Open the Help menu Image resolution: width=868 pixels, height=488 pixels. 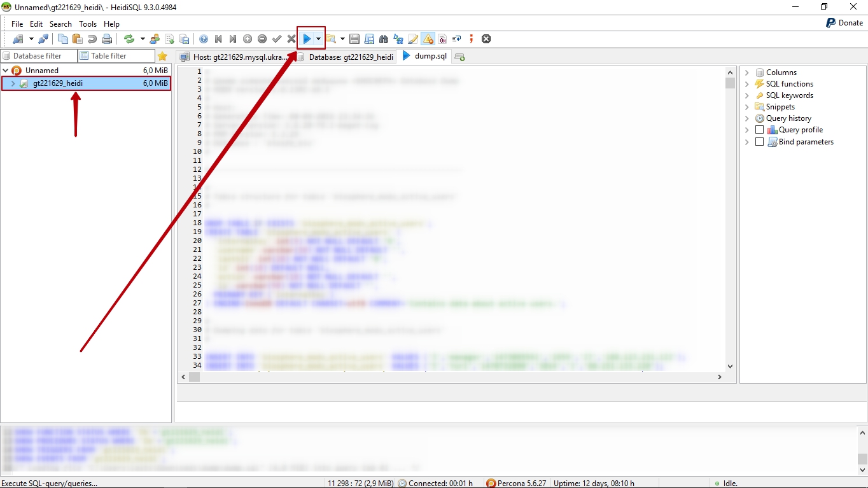[x=111, y=24]
